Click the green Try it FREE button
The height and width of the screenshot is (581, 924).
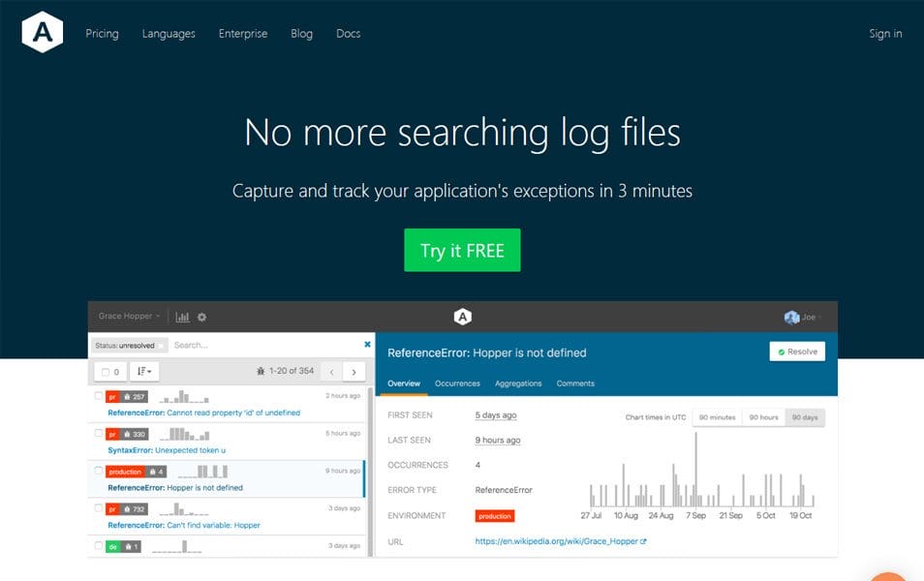click(462, 251)
